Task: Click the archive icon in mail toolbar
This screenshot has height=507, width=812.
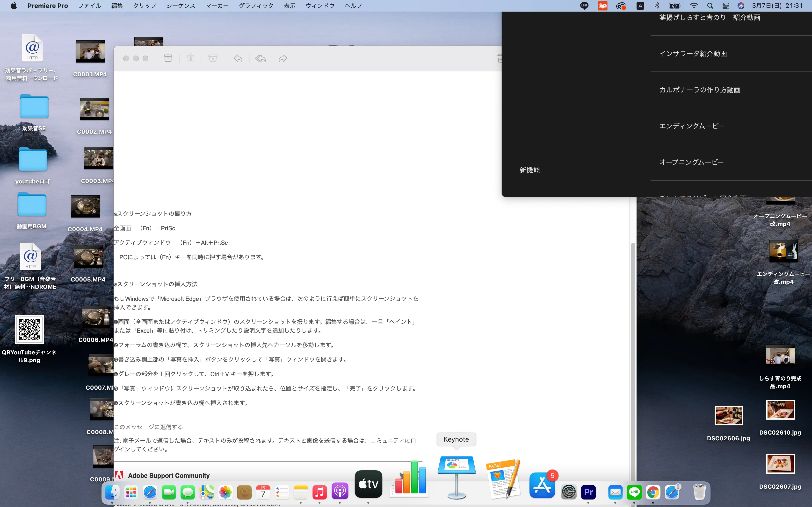Action: (x=168, y=58)
